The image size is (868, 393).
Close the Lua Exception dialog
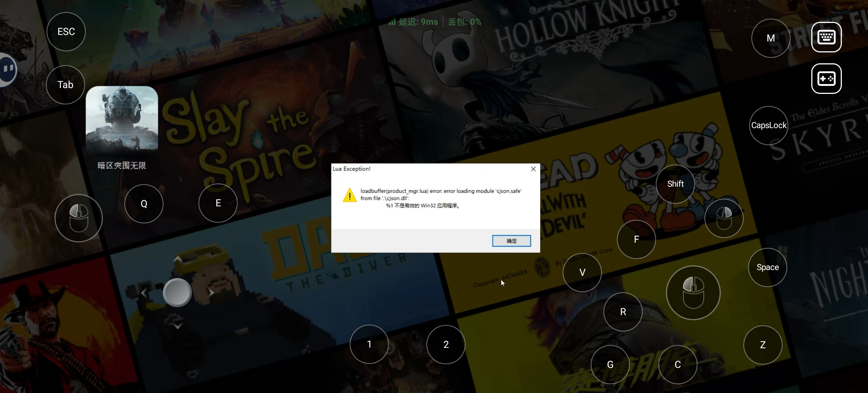[x=533, y=169]
